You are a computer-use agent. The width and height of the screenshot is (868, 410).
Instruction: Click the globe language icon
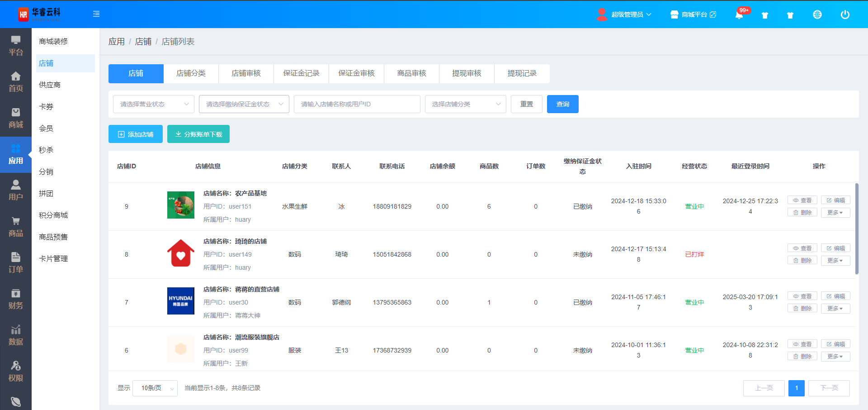click(x=817, y=14)
